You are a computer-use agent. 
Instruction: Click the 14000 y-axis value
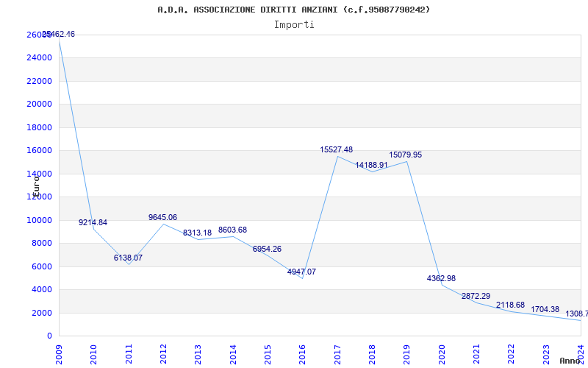pyautogui.click(x=39, y=174)
